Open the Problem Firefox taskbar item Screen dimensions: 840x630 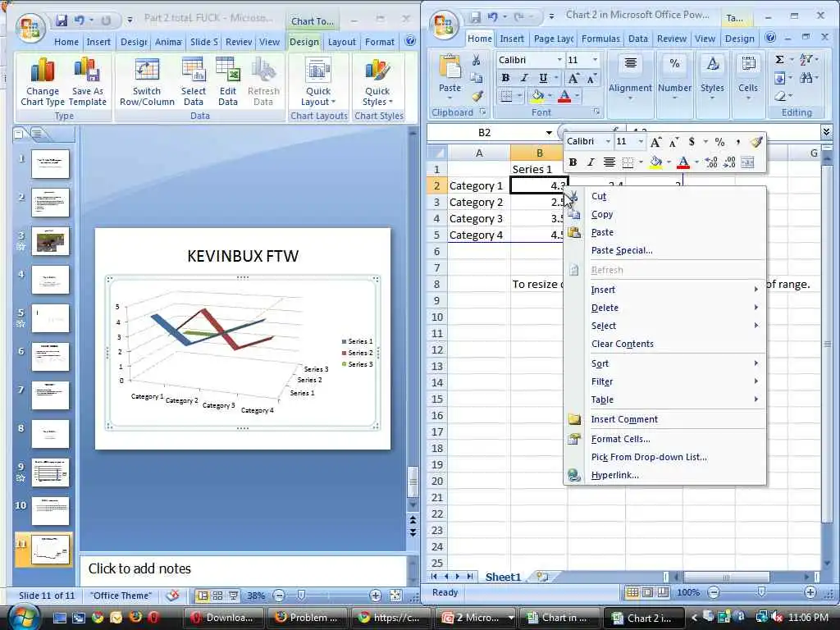(x=308, y=618)
